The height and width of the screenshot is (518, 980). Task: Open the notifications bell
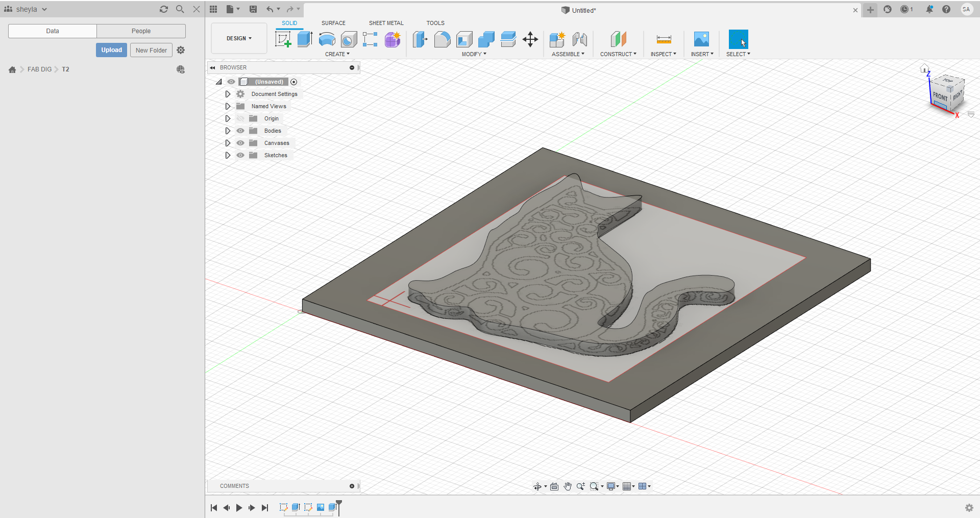pyautogui.click(x=929, y=9)
